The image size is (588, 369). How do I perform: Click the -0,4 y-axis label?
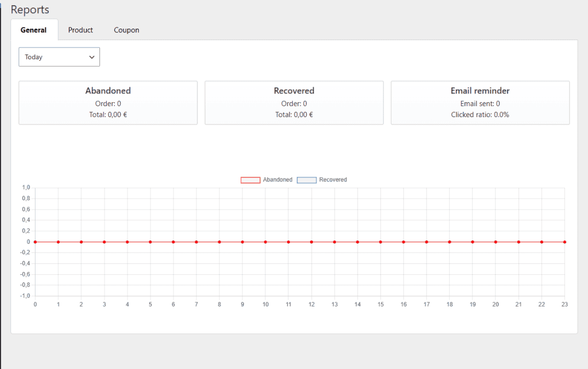25,263
